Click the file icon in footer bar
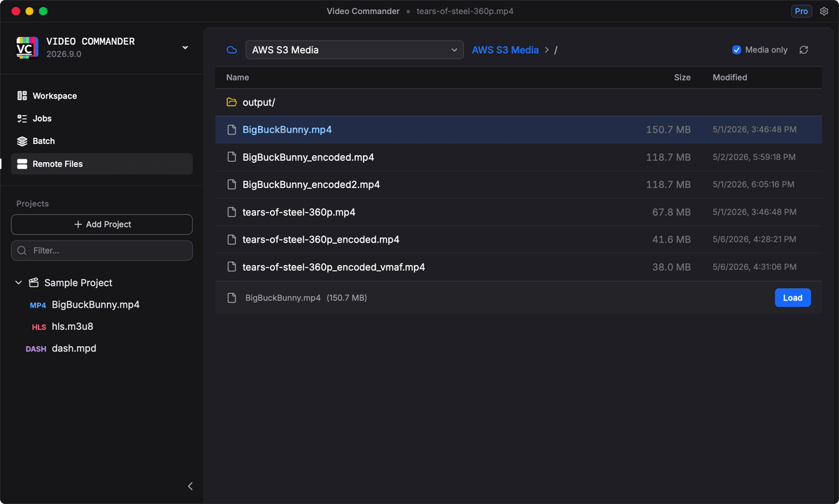 click(x=232, y=298)
